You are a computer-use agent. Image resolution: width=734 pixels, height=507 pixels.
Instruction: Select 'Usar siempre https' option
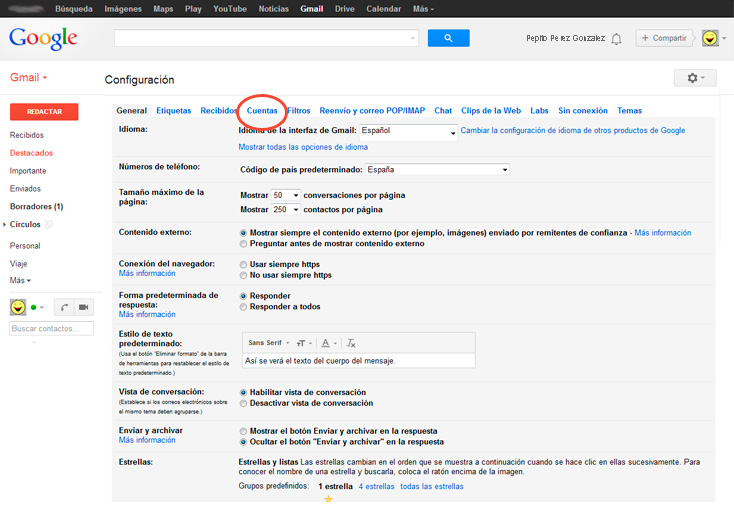(x=243, y=265)
